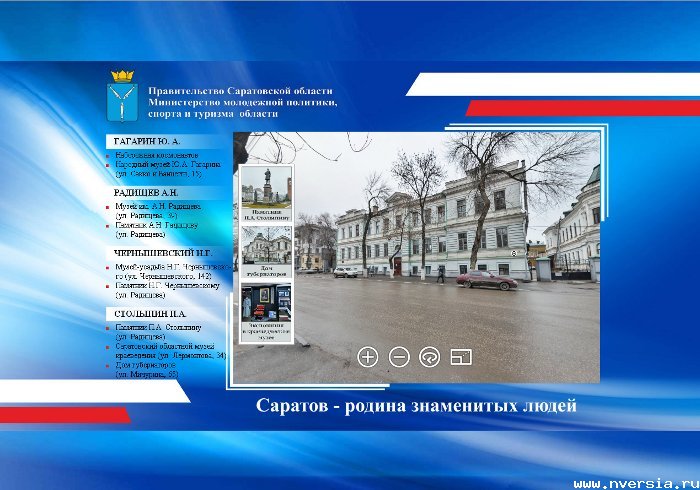Select the ЧЕРНЫШЕВСКИЙ Н.Г. section header

[x=163, y=253]
